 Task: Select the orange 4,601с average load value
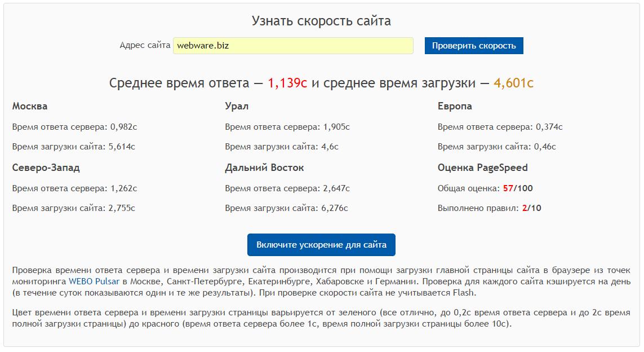tap(513, 83)
